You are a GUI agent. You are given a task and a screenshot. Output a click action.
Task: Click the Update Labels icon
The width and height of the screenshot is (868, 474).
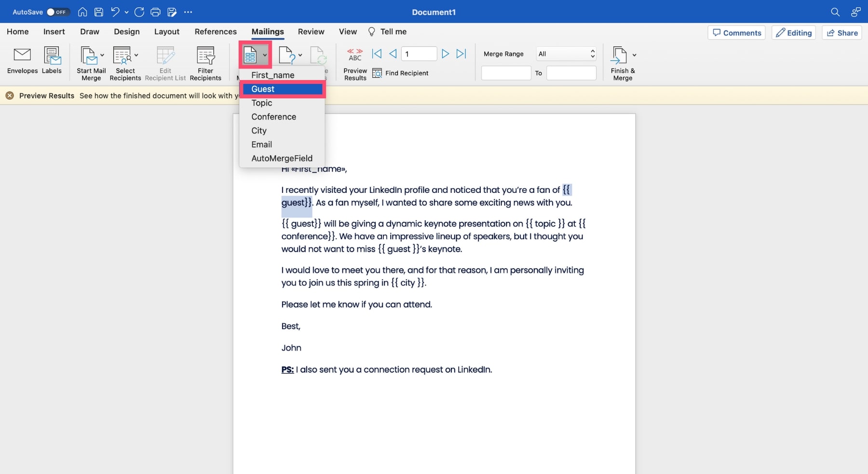point(318,55)
